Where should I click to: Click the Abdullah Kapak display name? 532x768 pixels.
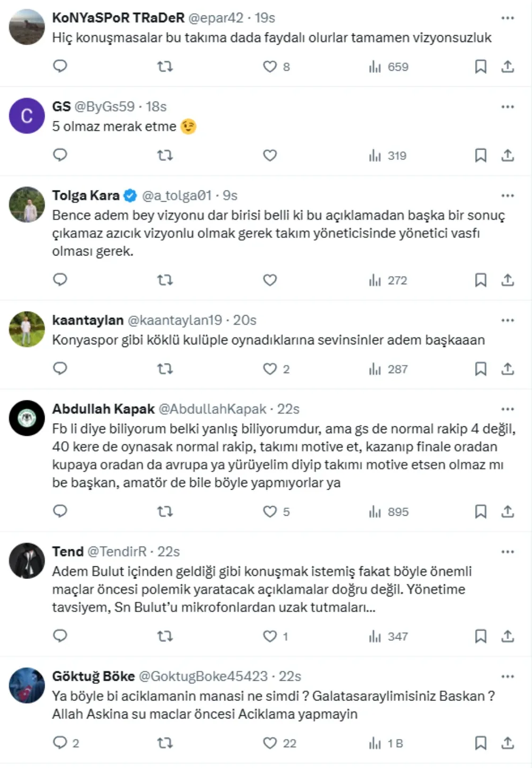pos(103,409)
